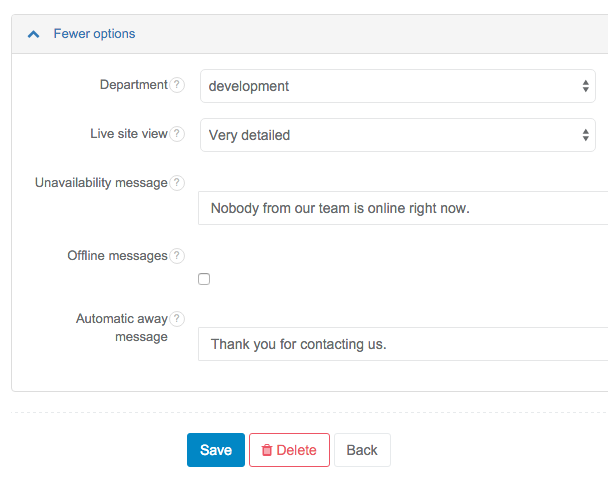The image size is (608, 486).
Task: Click into the Unavailability message text field
Action: point(403,209)
